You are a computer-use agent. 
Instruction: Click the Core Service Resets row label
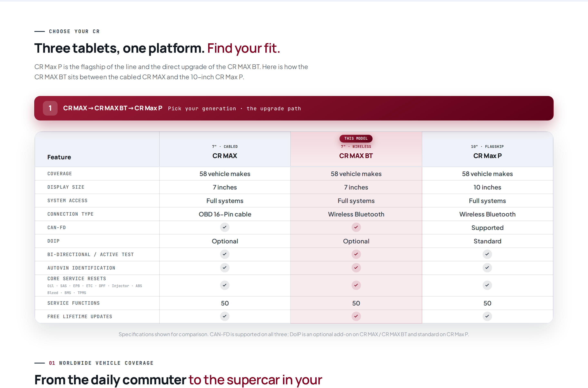point(77,279)
